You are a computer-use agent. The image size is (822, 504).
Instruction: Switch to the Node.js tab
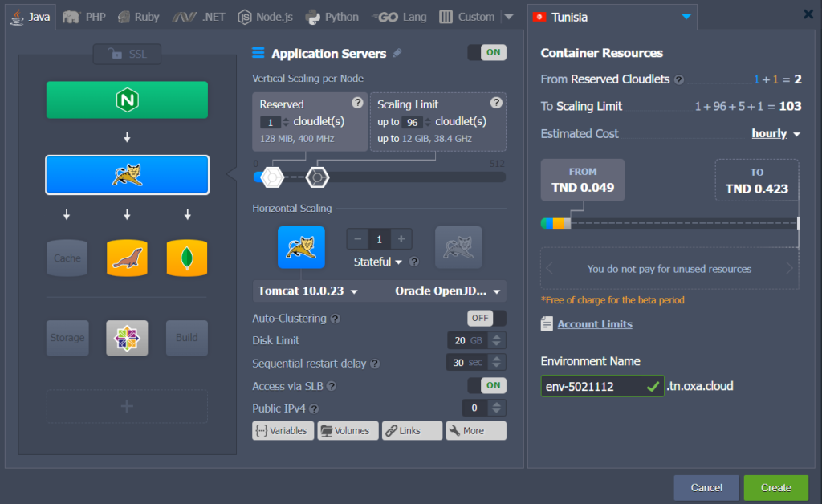(x=265, y=17)
